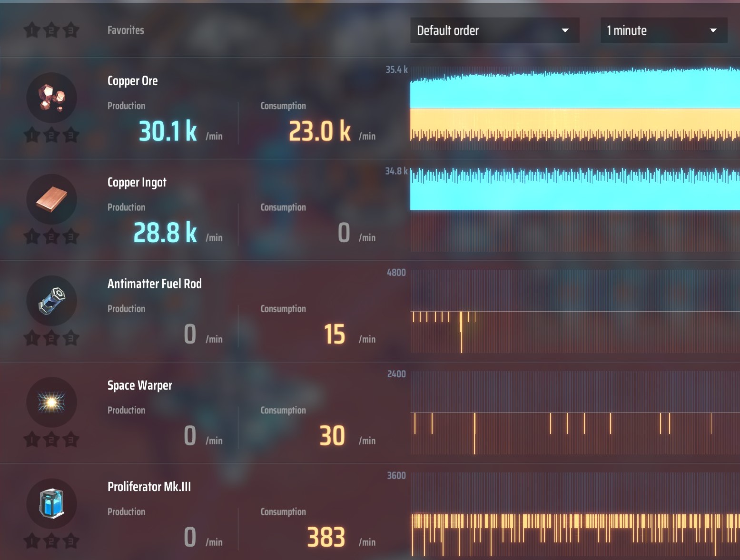740x560 pixels.
Task: Toggle star 2 favorite for Copper Ingot
Action: coord(51,236)
